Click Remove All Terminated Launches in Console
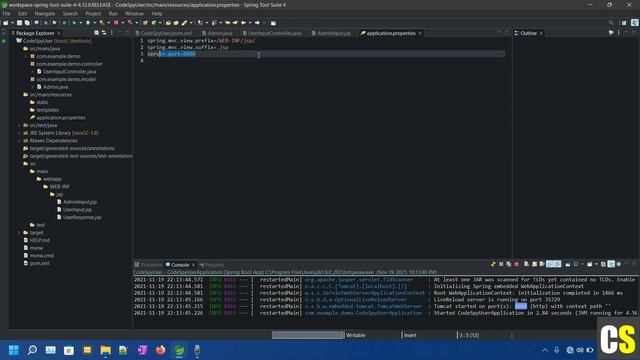The height and width of the screenshot is (360, 640). point(509,264)
